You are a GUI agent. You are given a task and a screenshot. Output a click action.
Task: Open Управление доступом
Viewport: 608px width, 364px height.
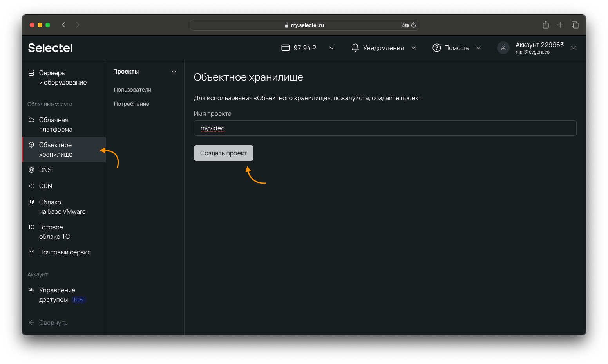(x=64, y=295)
